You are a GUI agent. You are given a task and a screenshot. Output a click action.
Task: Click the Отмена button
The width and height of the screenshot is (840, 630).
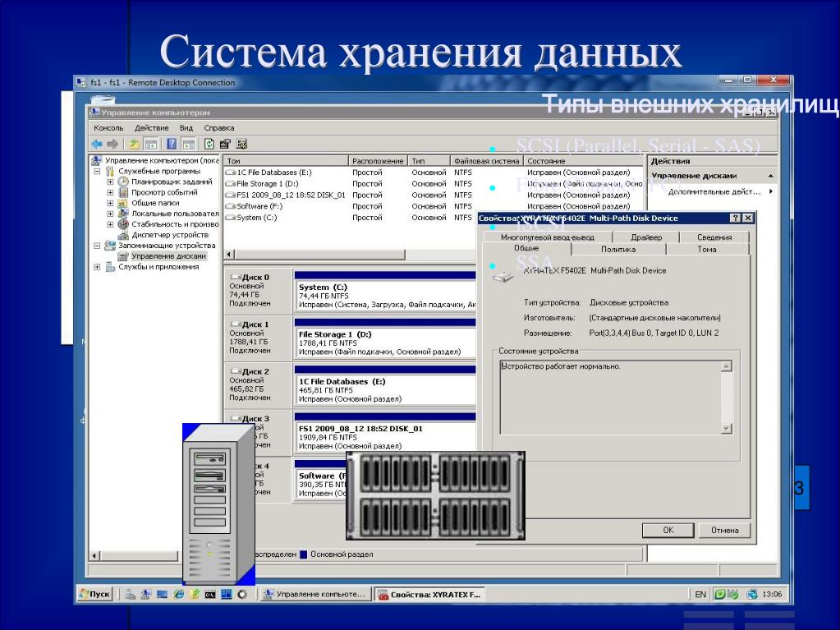point(724,530)
